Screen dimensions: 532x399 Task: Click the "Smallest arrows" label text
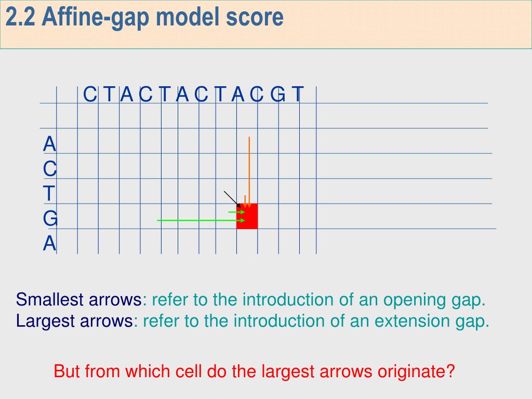click(x=79, y=300)
